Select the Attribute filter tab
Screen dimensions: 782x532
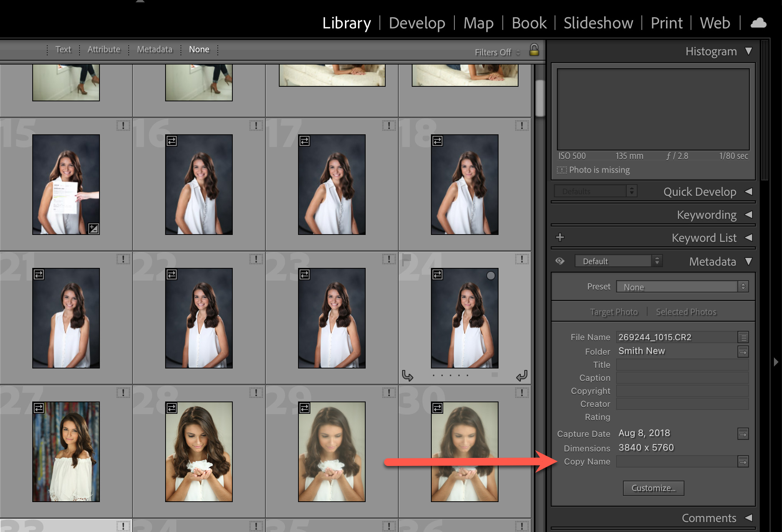click(104, 50)
